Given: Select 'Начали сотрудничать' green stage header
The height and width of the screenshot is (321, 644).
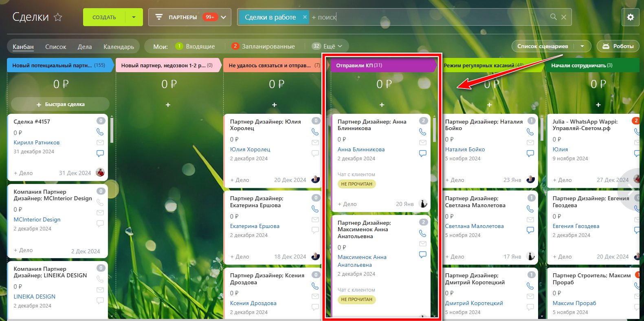Looking at the screenshot, I should (x=592, y=65).
